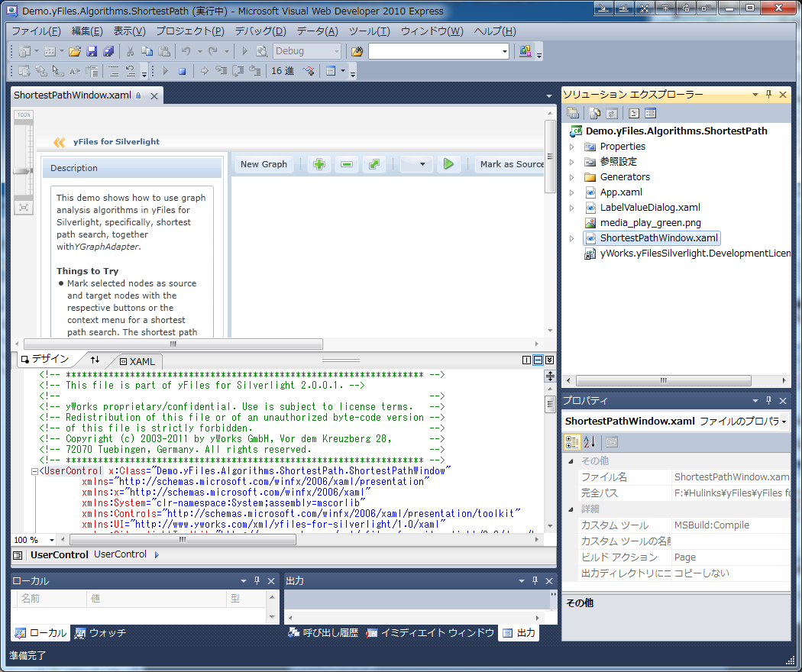802x672 pixels.
Task: Save the current file with the floppy icon
Action: coord(92,51)
